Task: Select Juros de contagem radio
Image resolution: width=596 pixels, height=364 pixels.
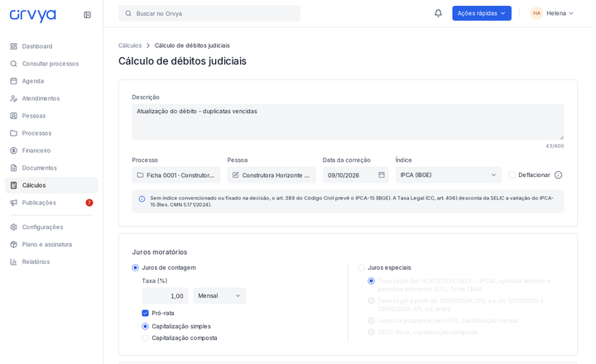Action: click(135, 268)
